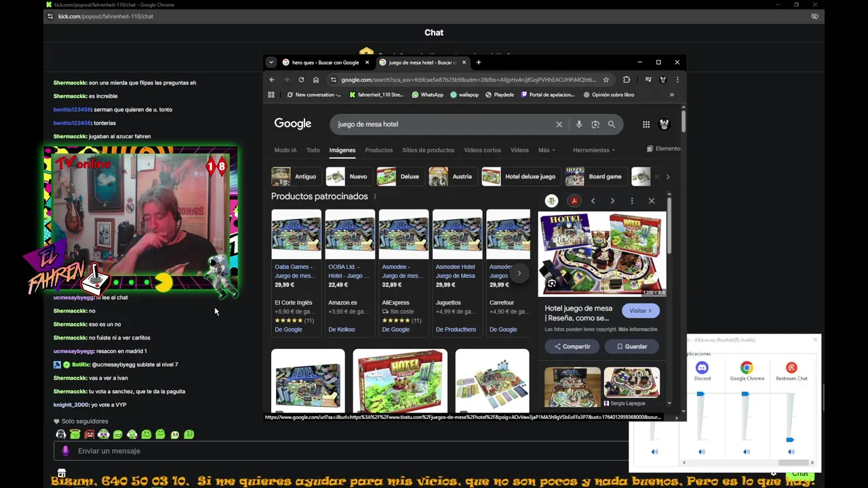Image resolution: width=868 pixels, height=488 pixels.
Task: Click the Google Chrome icon in mixer
Action: point(747,367)
